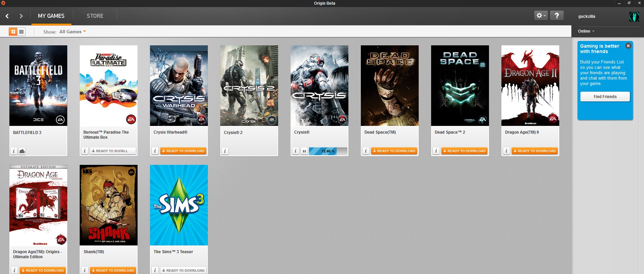
Task: Expand the All Games filter dropdown
Action: point(73,32)
